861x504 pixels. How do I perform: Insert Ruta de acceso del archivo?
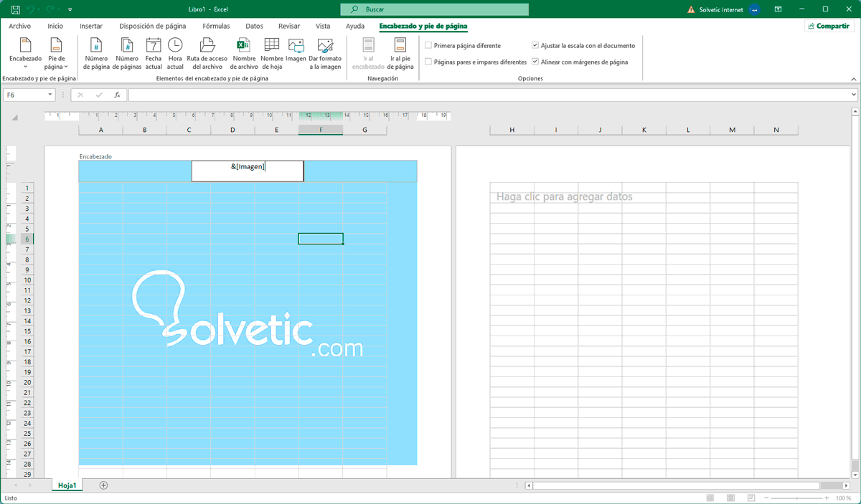coord(207,54)
